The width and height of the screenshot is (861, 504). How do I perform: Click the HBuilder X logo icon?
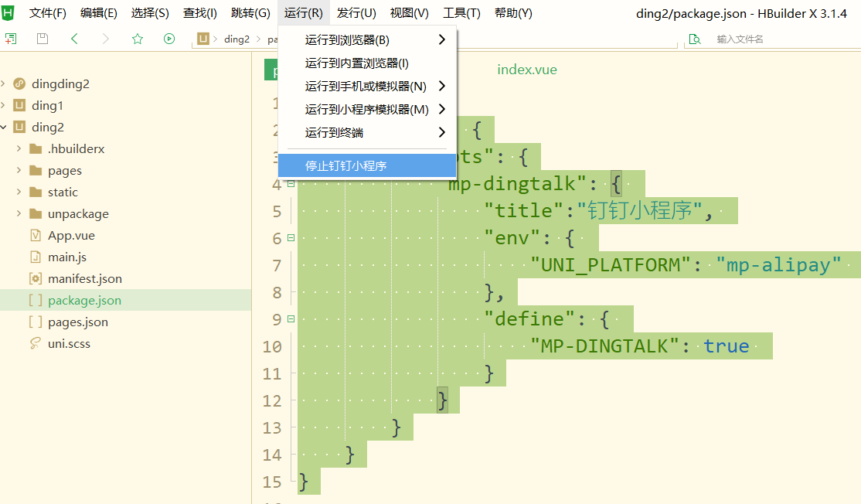tap(9, 12)
